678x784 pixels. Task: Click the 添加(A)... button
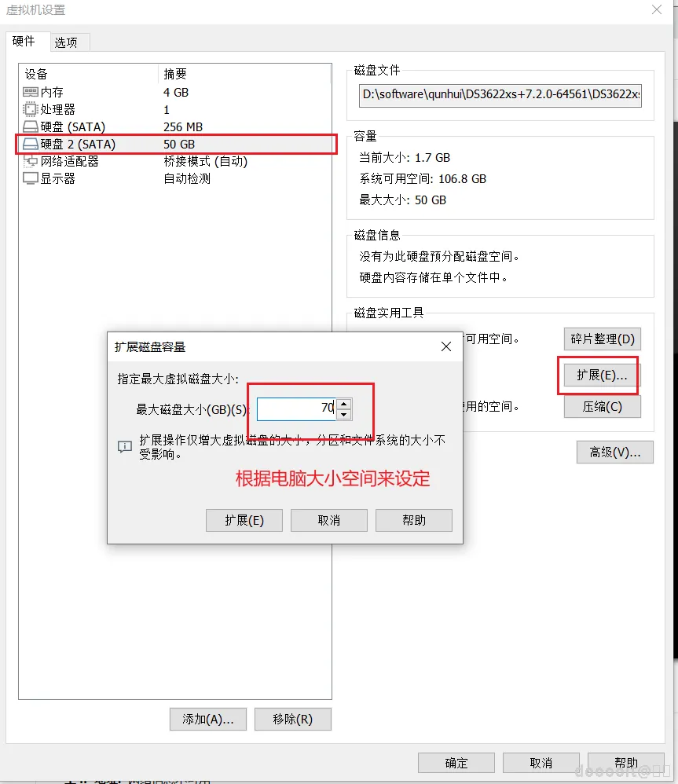(207, 719)
